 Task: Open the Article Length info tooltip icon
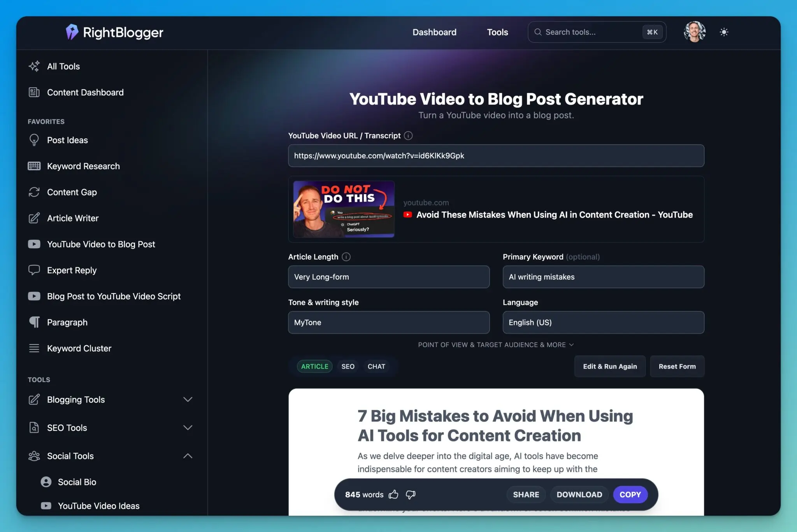pos(346,256)
